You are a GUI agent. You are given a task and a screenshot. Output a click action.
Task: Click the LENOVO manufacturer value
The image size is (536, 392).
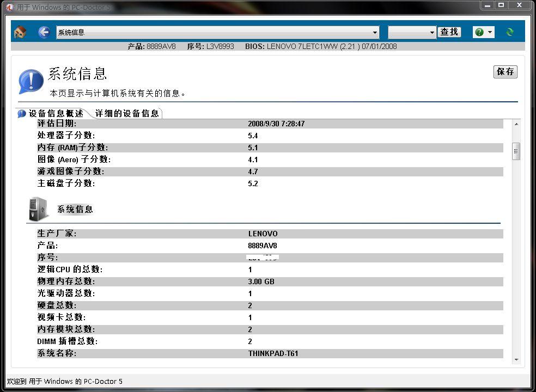coord(263,234)
